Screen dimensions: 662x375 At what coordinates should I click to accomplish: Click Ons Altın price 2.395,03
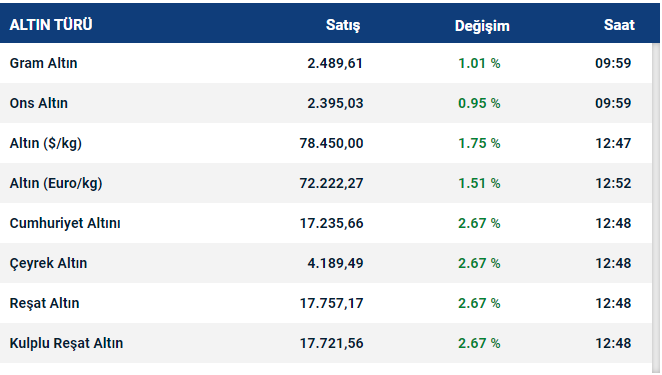pos(335,103)
